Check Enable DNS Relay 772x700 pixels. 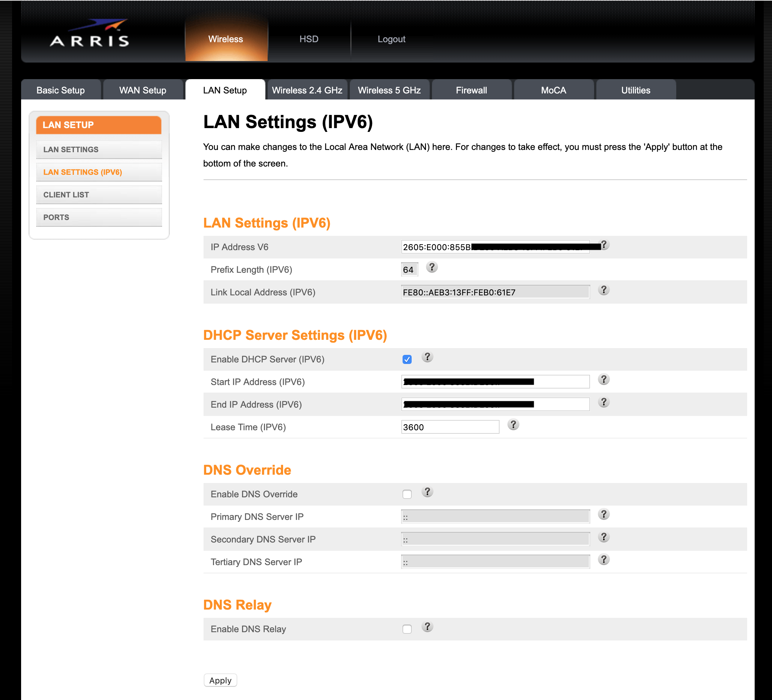407,629
